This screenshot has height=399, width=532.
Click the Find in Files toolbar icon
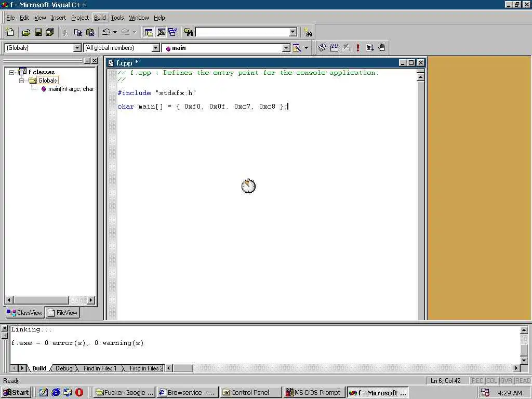click(x=189, y=32)
